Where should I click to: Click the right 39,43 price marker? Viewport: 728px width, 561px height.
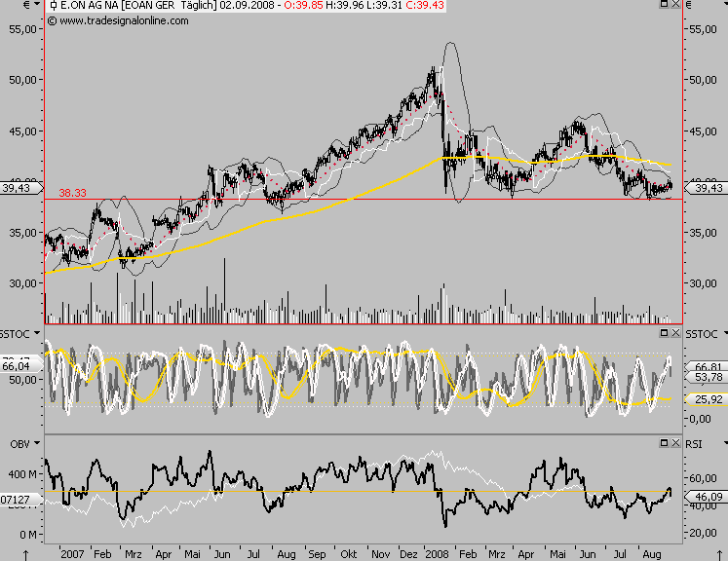point(708,188)
